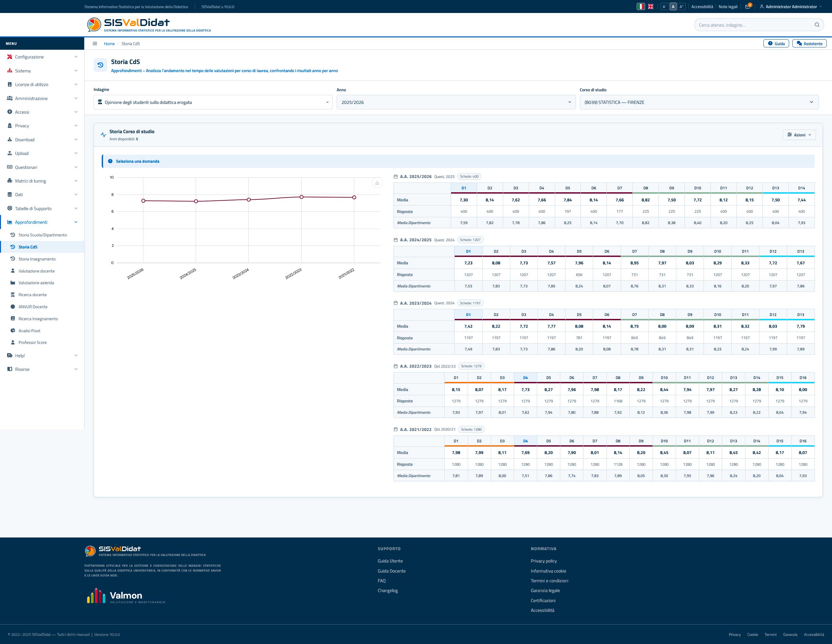Open Valutazione docente page
The width and height of the screenshot is (832, 644).
42,271
